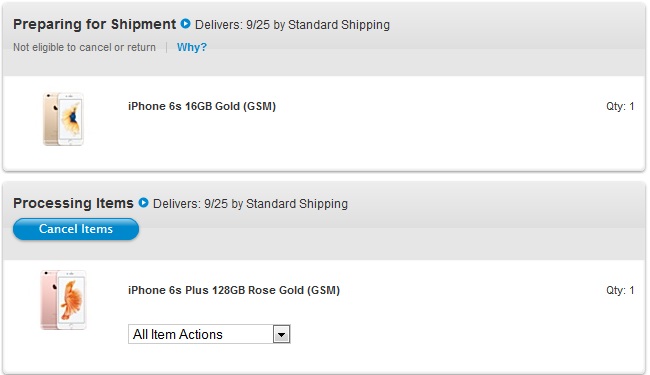The height and width of the screenshot is (375, 650).
Task: Click Standard Shipping text in Processing Items header
Action: 297,204
